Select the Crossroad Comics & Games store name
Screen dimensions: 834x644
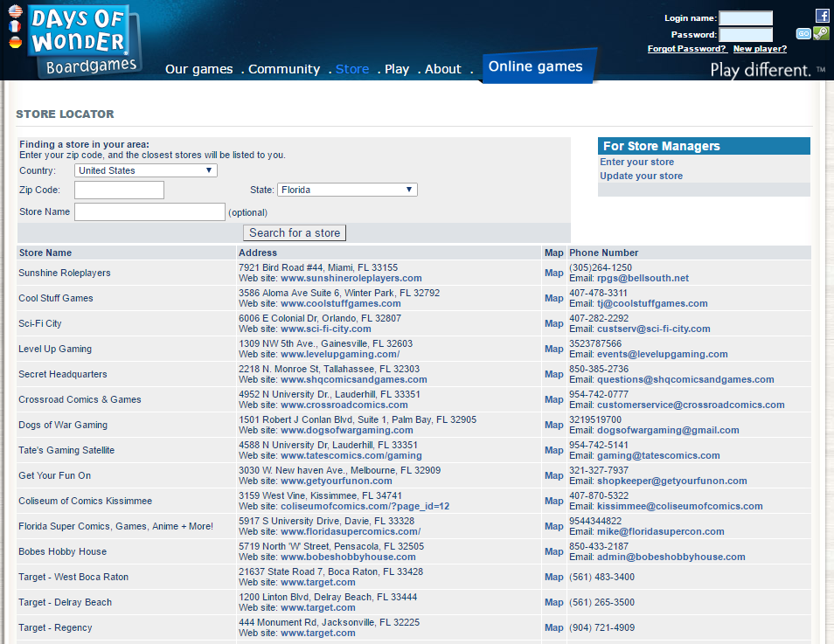pos(80,400)
